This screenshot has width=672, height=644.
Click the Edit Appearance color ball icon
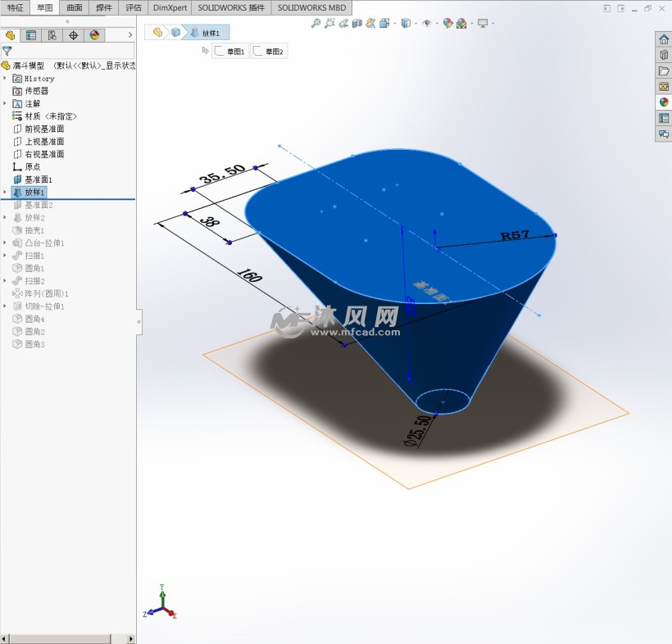click(447, 24)
